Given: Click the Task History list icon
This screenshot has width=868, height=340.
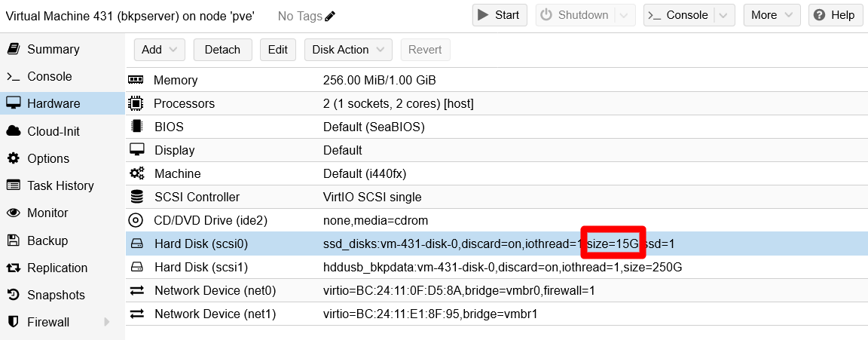Looking at the screenshot, I should tap(14, 185).
